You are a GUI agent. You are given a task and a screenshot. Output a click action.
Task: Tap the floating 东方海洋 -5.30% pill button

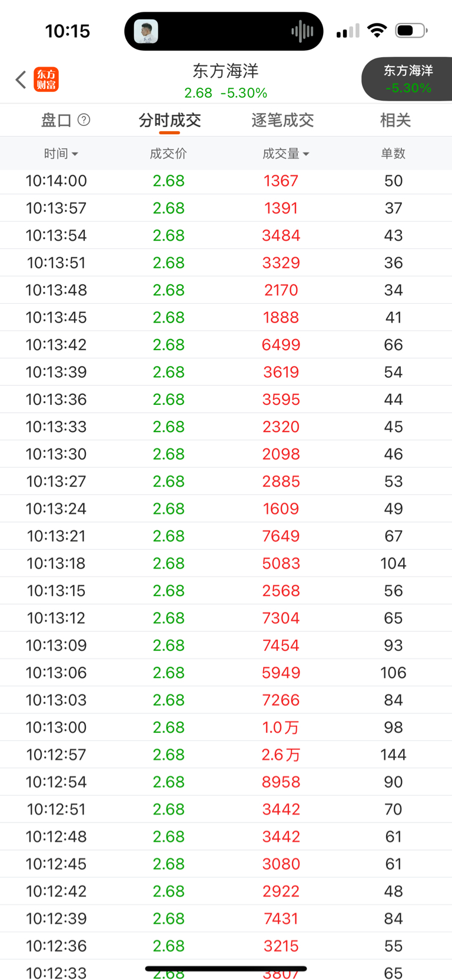click(407, 79)
